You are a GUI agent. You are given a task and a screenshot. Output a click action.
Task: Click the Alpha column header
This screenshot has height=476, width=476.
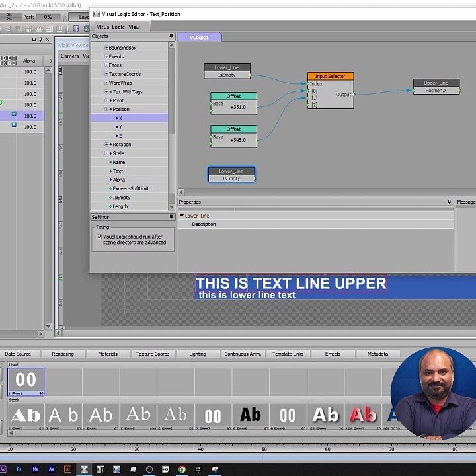click(29, 61)
